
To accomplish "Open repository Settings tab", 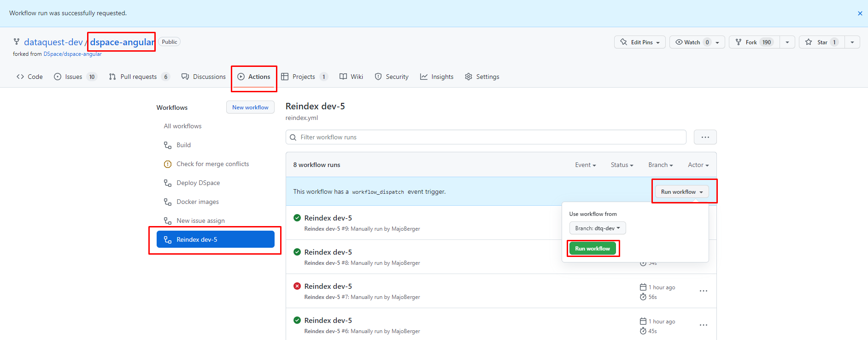I will coord(482,77).
